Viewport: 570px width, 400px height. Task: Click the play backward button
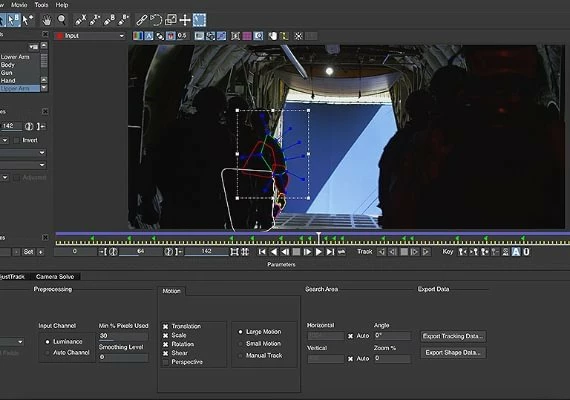point(274,252)
